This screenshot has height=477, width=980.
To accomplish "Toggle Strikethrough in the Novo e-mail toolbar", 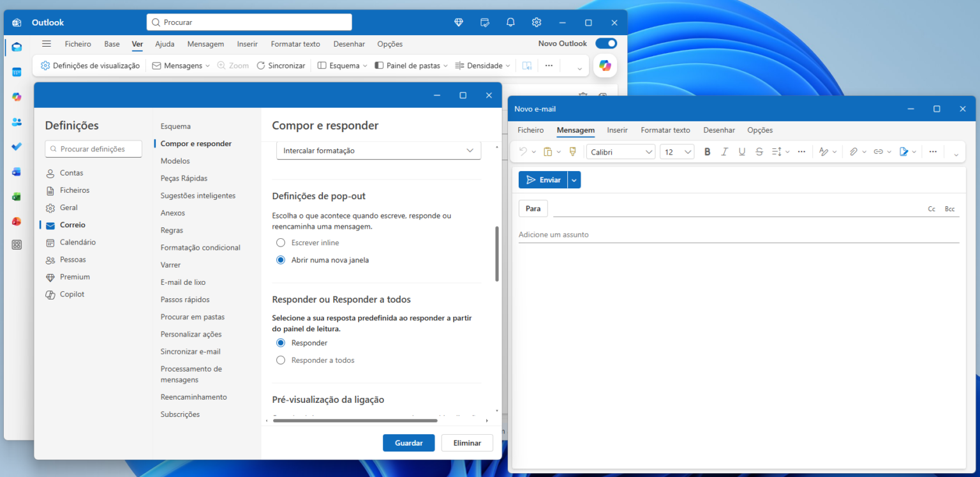I will 759,152.
